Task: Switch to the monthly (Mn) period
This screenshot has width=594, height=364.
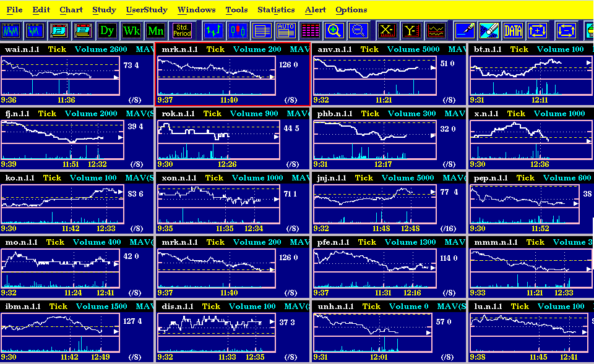Action: pyautogui.click(x=155, y=31)
